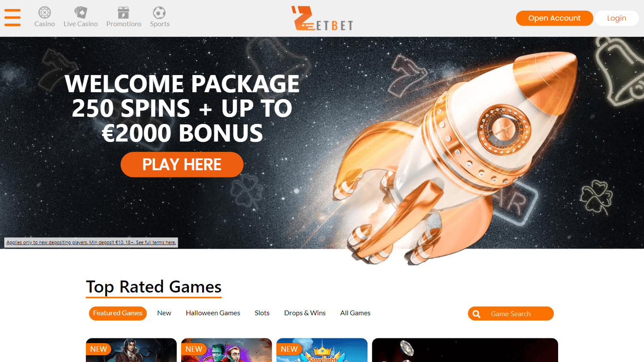The image size is (644, 362).
Task: Open the hamburger menu
Action: (x=12, y=18)
